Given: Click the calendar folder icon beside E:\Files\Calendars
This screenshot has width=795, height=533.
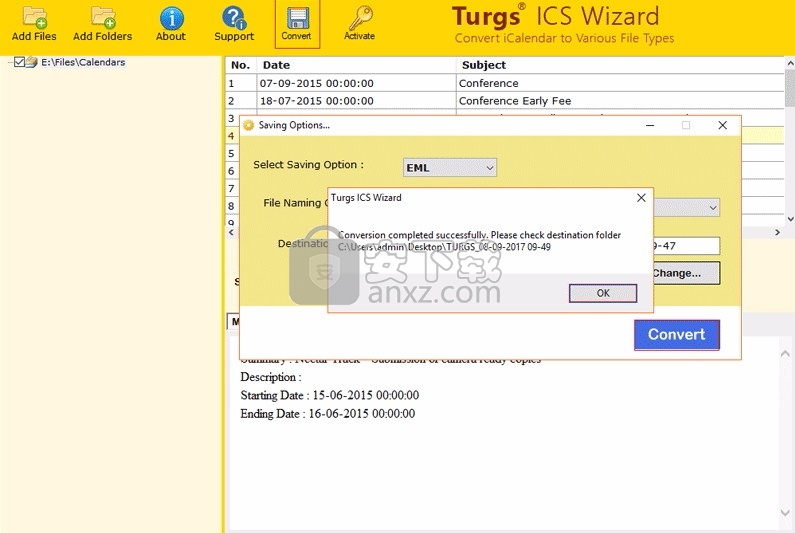Looking at the screenshot, I should coord(31,62).
